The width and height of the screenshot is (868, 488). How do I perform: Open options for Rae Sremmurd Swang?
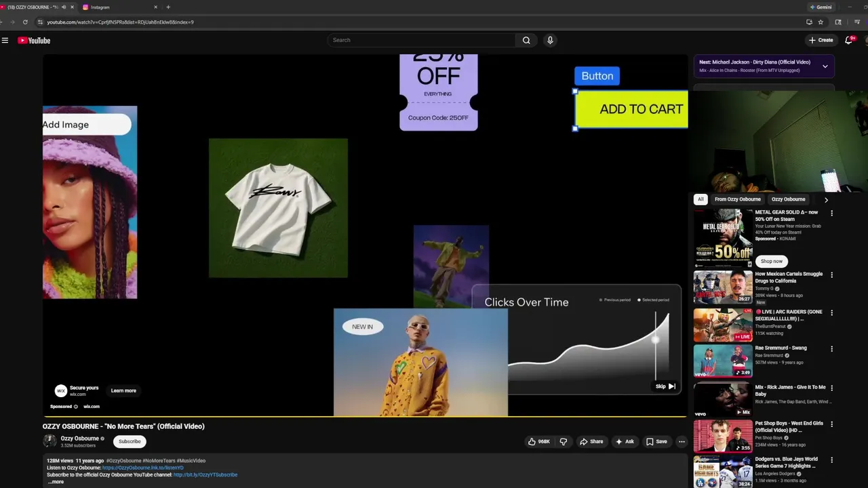click(831, 348)
